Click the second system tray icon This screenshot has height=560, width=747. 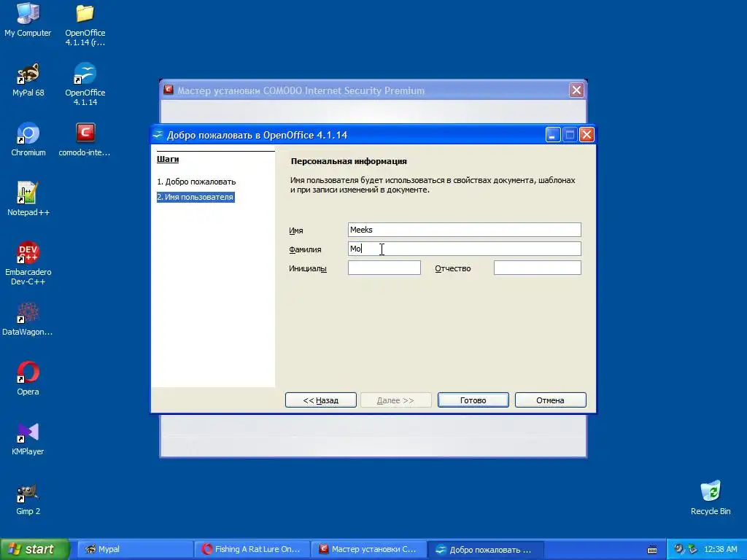tap(692, 549)
